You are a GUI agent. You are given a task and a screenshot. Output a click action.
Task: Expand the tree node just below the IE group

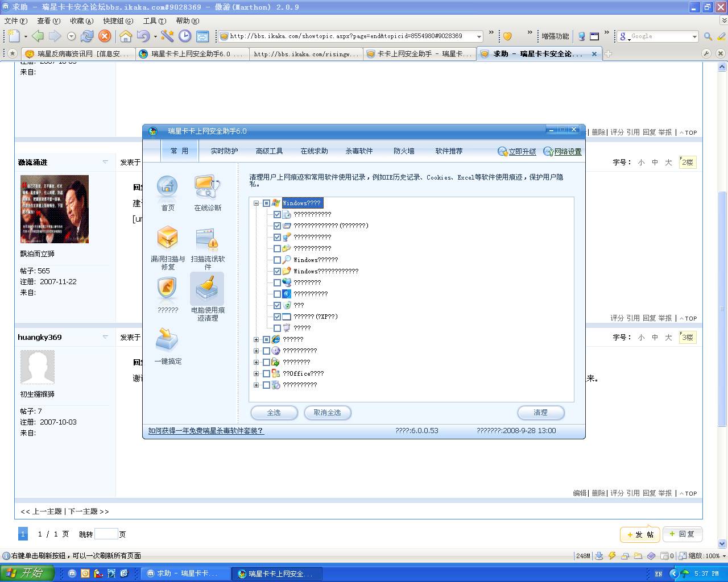[x=256, y=351]
